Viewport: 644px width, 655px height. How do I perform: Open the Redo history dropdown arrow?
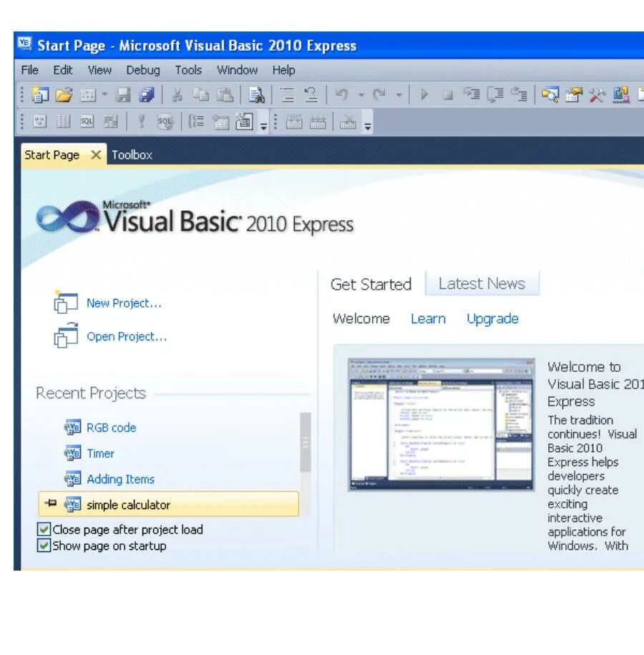[399, 95]
